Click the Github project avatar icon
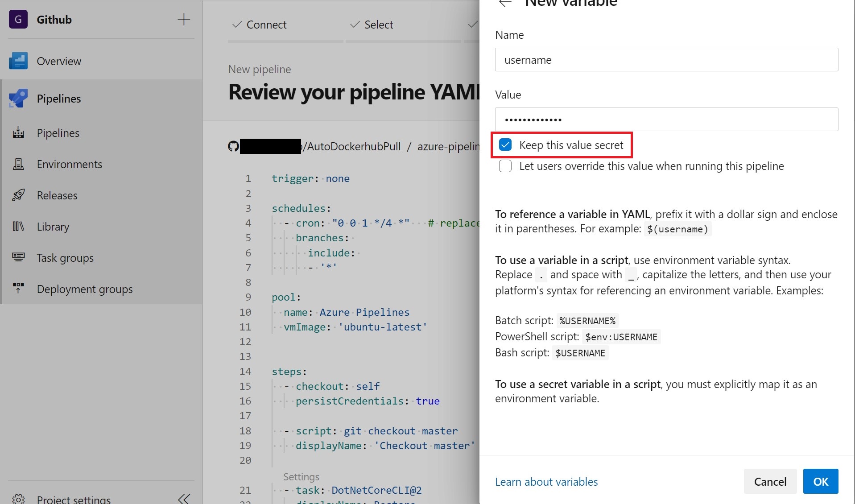855x504 pixels. 18,19
